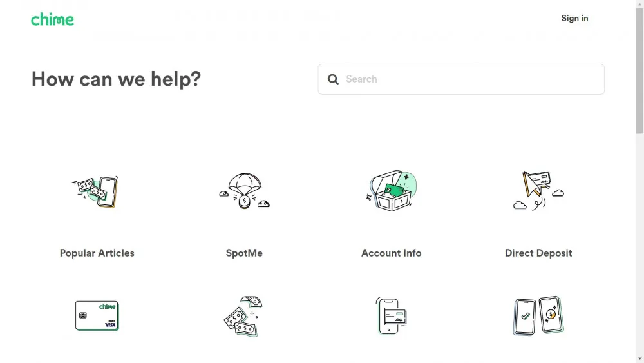Click the Chime Visa debit card icon

coord(97,316)
